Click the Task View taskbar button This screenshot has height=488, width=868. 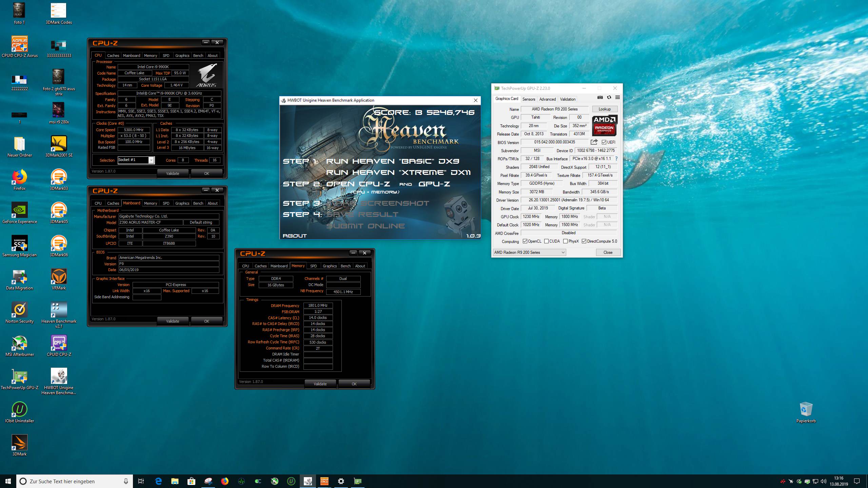141,481
